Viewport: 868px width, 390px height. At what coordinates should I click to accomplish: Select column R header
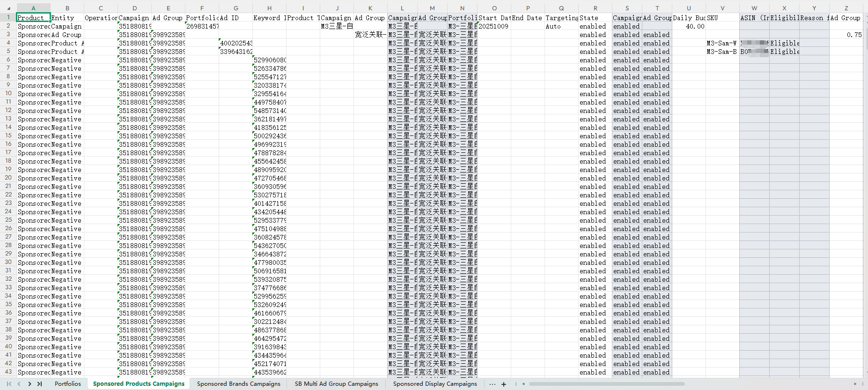click(595, 8)
